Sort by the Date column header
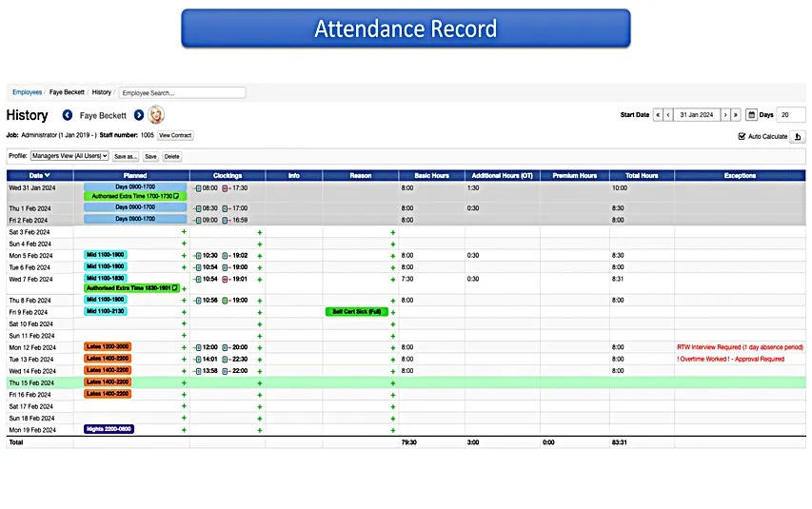 40,176
